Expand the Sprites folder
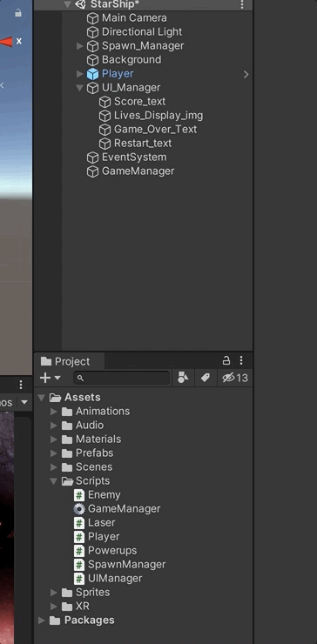The height and width of the screenshot is (644, 317). 54,593
